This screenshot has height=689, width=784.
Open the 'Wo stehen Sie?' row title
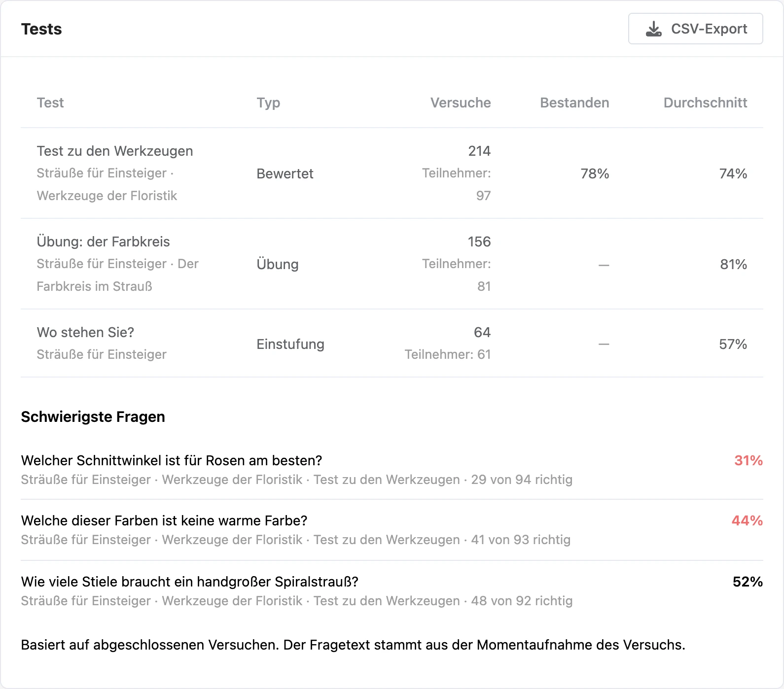point(85,332)
